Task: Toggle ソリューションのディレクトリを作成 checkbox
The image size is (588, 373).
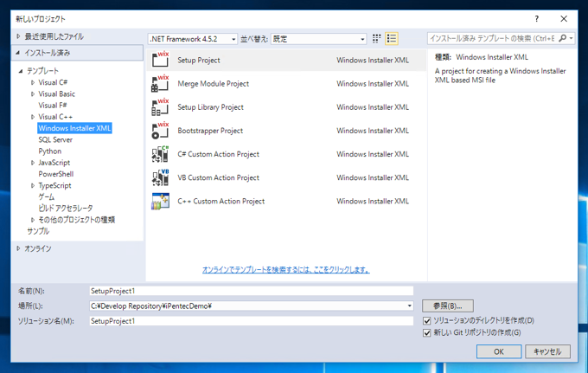Action: click(x=427, y=320)
